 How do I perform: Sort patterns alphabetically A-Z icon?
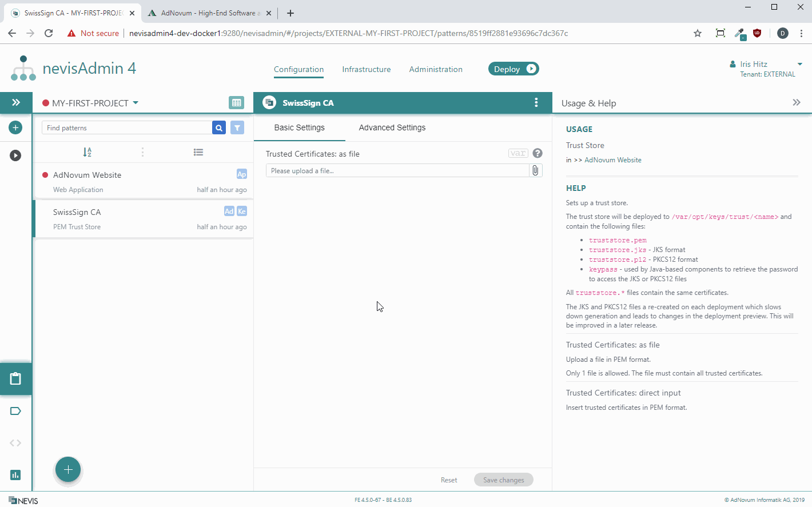(87, 152)
